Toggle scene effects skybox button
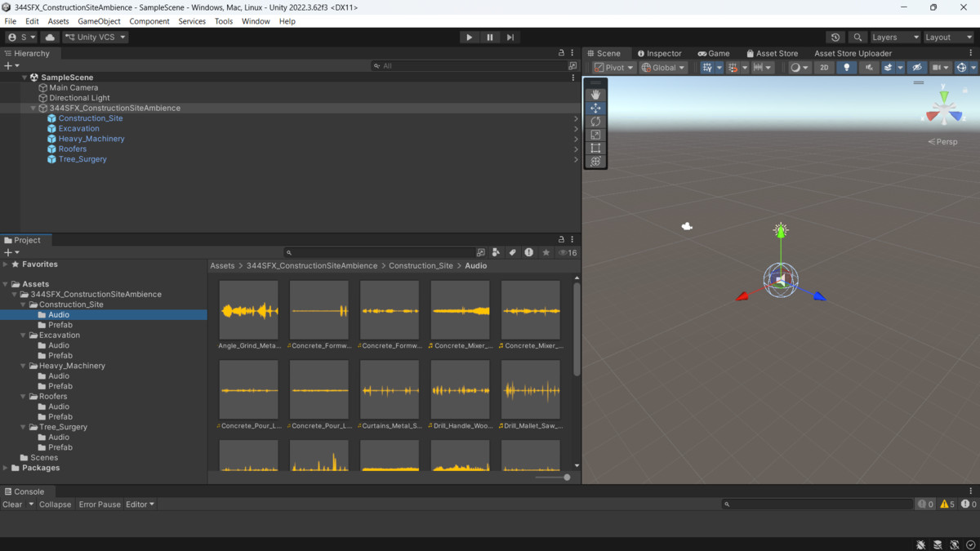 [x=888, y=68]
